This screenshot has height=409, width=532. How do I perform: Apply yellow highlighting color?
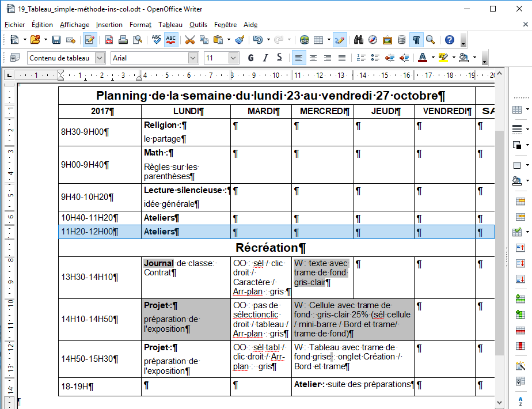pos(443,58)
